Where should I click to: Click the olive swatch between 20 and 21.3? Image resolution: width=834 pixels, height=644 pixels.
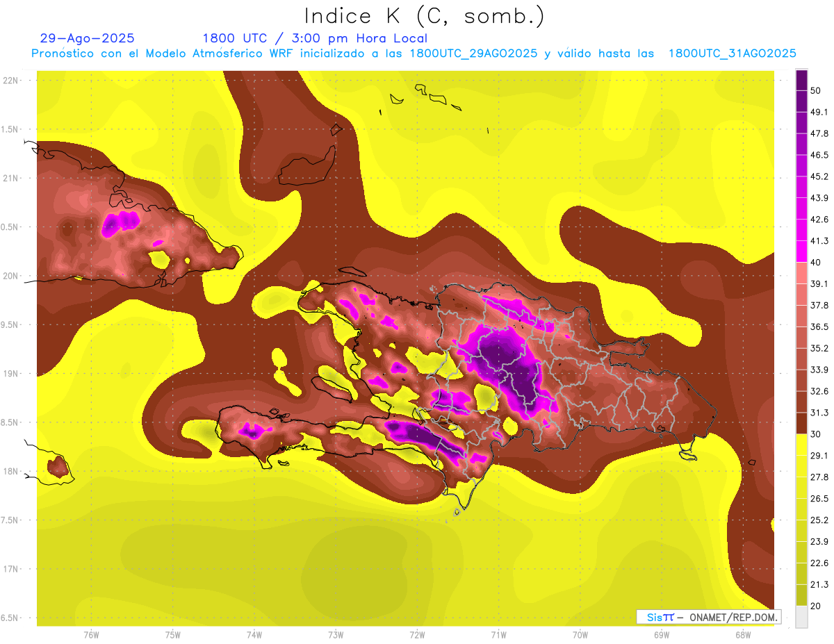(801, 595)
